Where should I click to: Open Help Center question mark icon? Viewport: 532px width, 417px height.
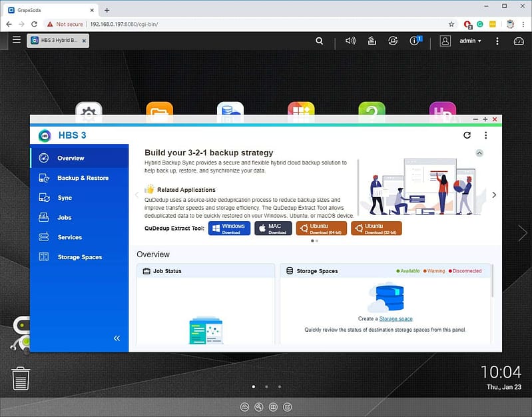[x=372, y=112]
